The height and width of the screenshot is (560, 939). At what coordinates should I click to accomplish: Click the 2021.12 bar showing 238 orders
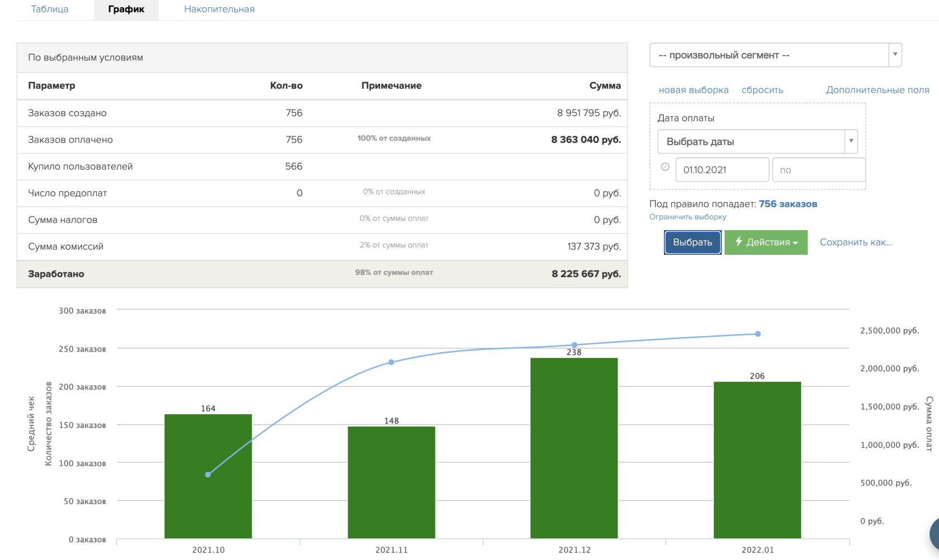click(574, 447)
